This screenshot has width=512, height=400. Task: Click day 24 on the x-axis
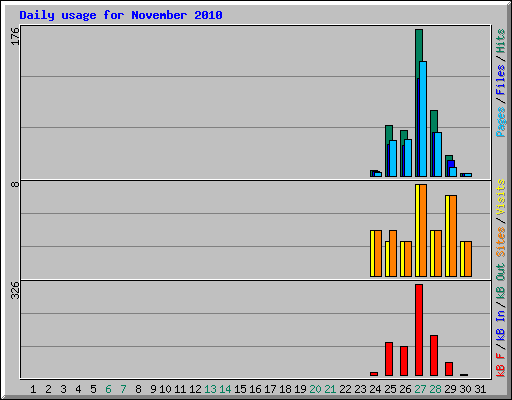pyautogui.click(x=375, y=389)
